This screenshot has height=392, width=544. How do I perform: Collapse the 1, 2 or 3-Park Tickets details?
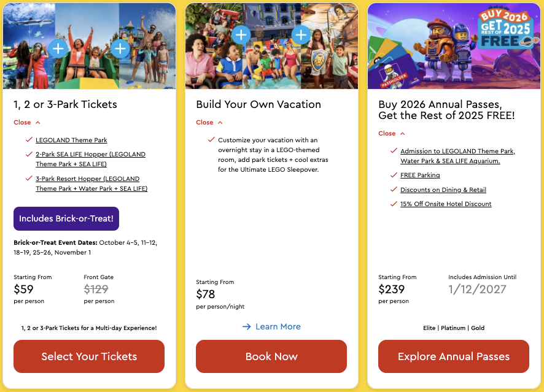tap(27, 123)
